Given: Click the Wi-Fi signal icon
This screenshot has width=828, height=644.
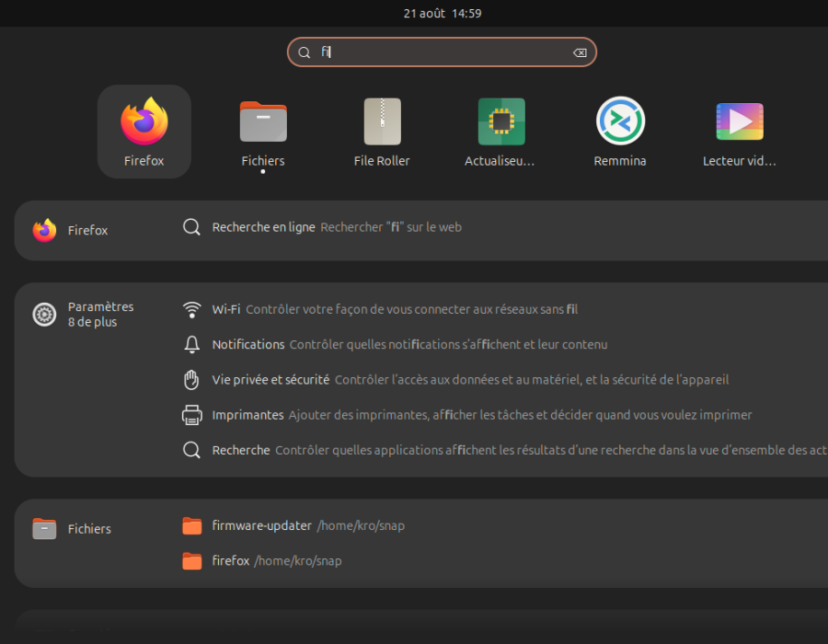Looking at the screenshot, I should pyautogui.click(x=191, y=309).
